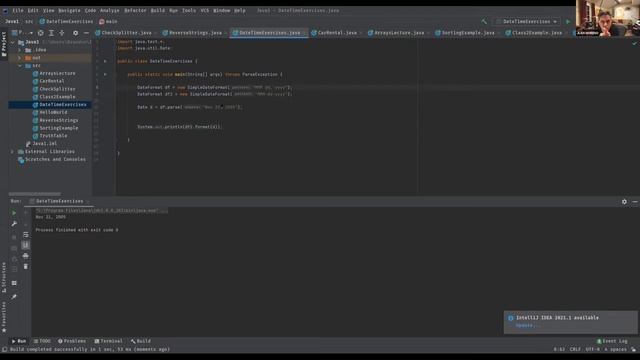The height and width of the screenshot is (360, 640).
Task: Toggle scroll-to-end icon in Run console toolbar
Action: tap(26, 245)
